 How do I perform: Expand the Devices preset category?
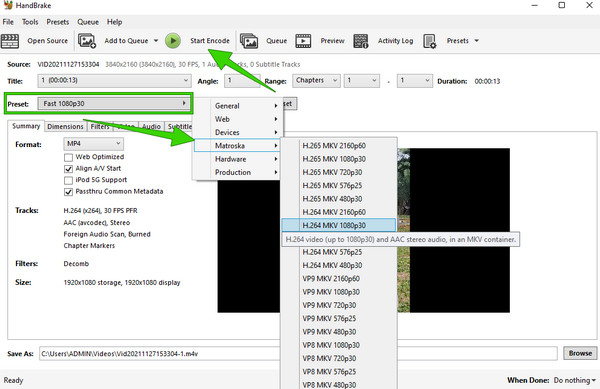236,132
